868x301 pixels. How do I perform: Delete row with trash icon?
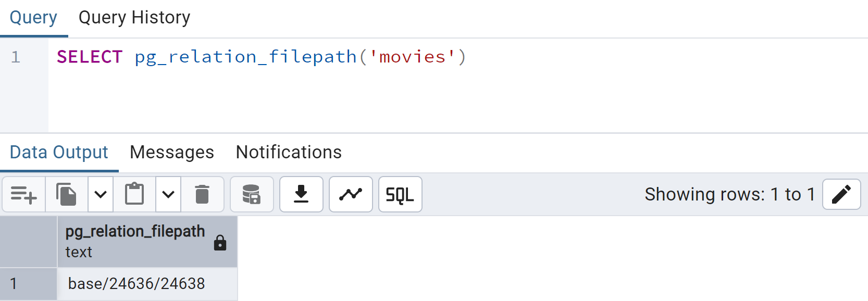tap(202, 194)
